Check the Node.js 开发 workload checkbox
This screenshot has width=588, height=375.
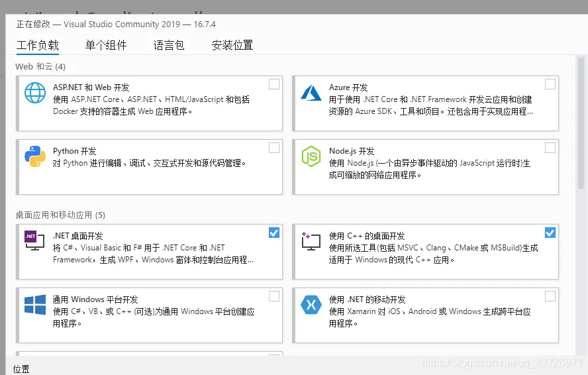pyautogui.click(x=550, y=148)
